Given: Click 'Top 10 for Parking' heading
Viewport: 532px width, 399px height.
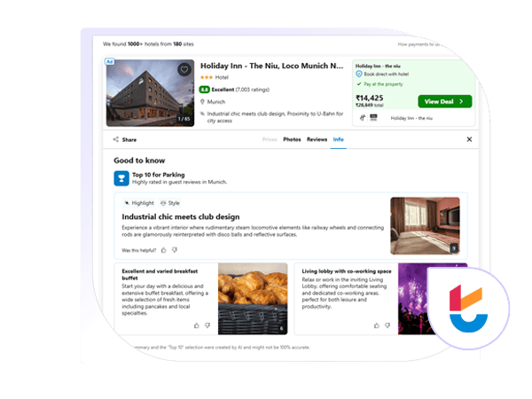Looking at the screenshot, I should pyautogui.click(x=159, y=175).
